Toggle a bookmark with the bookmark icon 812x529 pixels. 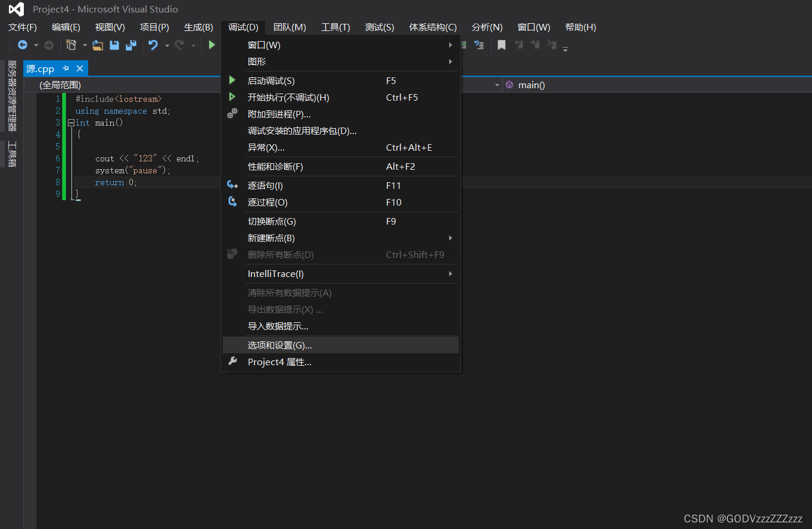point(502,45)
